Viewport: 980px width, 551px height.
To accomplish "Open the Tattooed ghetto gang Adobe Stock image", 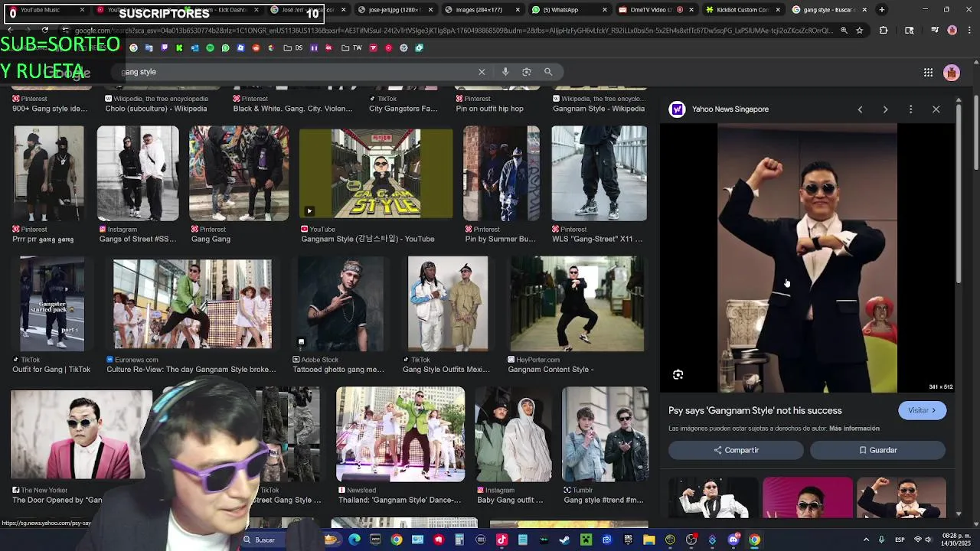I will (x=341, y=305).
